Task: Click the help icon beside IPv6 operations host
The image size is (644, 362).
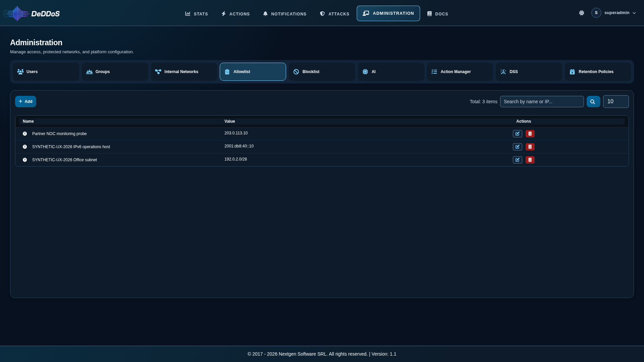Action: coord(25,147)
